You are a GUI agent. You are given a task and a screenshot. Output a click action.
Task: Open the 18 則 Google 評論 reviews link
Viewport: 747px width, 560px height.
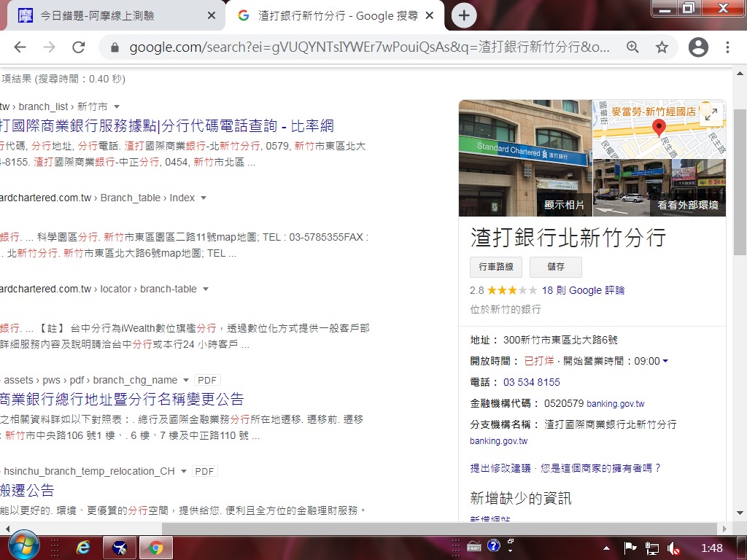tap(583, 290)
